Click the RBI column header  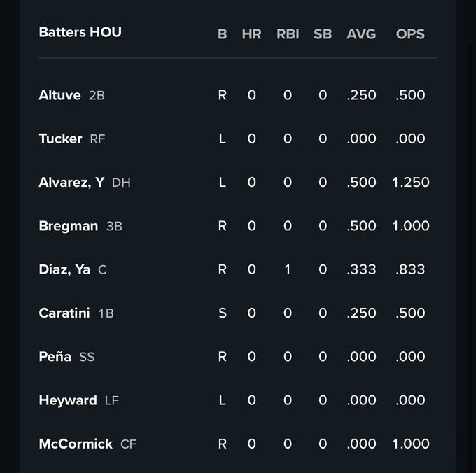coord(288,34)
